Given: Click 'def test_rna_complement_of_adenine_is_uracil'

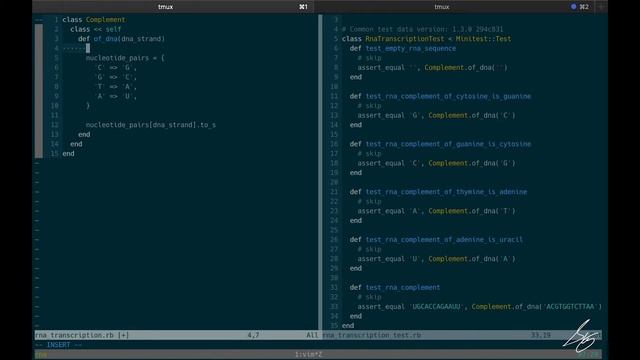Looking at the screenshot, I should pos(436,240).
